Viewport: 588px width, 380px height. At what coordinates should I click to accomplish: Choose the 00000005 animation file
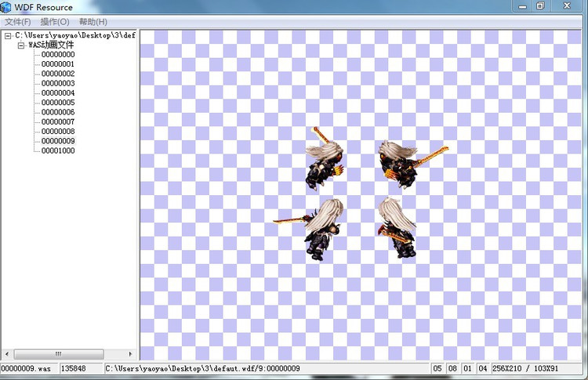point(58,103)
